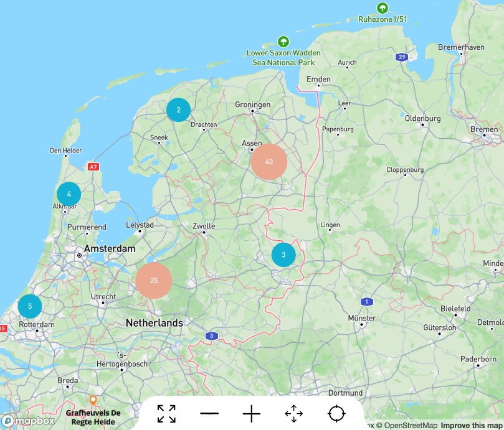Expand the large cluster of 43 near Assen

point(269,161)
